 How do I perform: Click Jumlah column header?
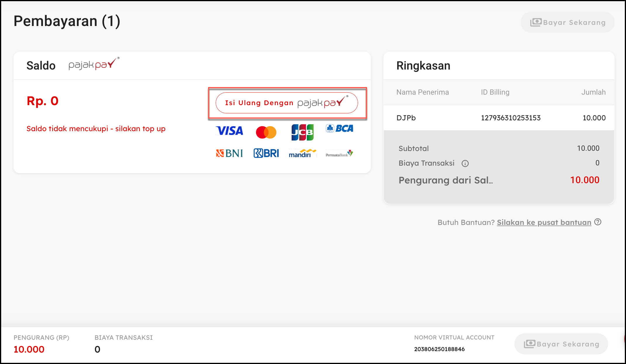(x=593, y=92)
